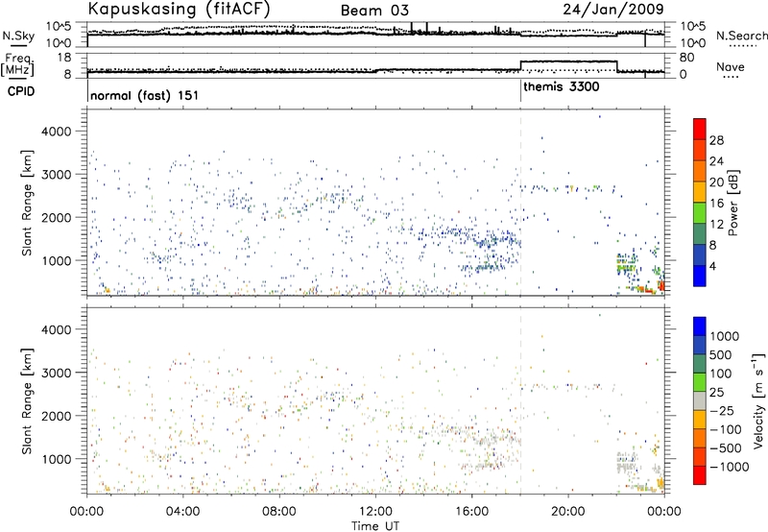
Task: Click the Power [dB] colorbar title
Action: point(732,203)
